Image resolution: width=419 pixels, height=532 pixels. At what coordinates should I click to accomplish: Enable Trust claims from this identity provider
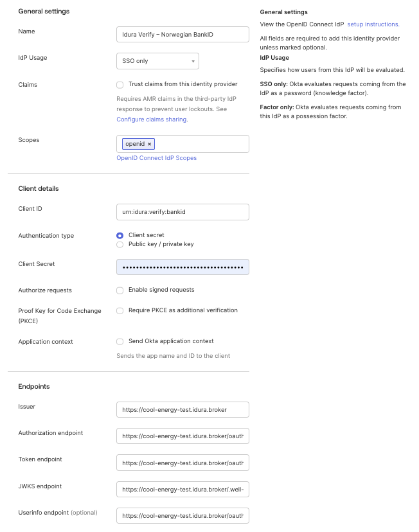[x=120, y=84]
